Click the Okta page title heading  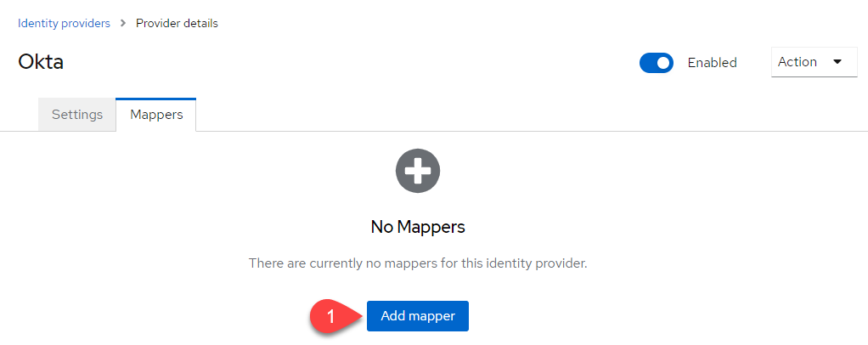tap(41, 61)
